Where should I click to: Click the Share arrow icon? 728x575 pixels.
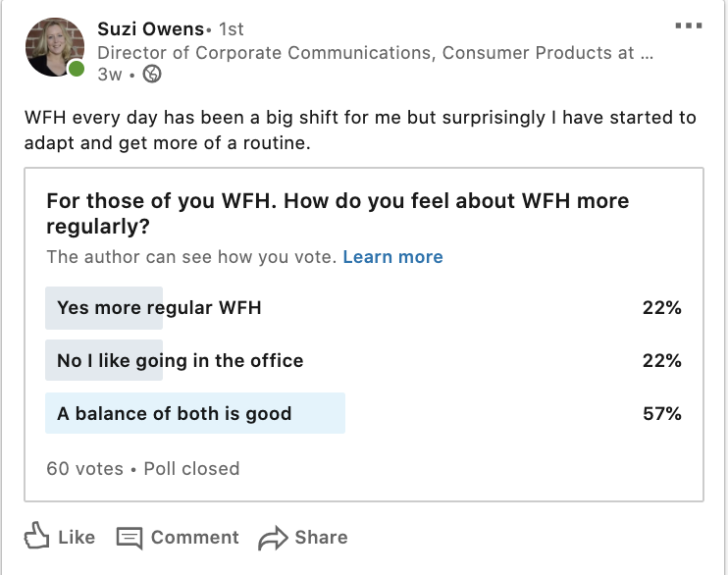[272, 538]
